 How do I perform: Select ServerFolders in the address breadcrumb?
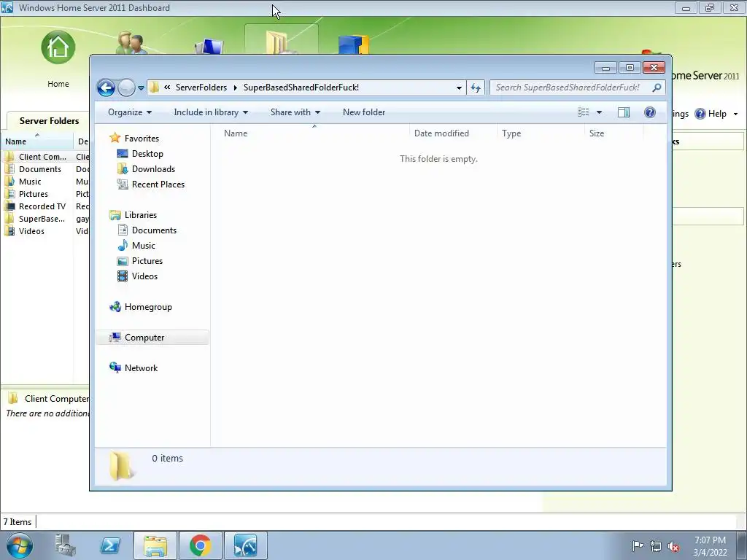(x=201, y=87)
